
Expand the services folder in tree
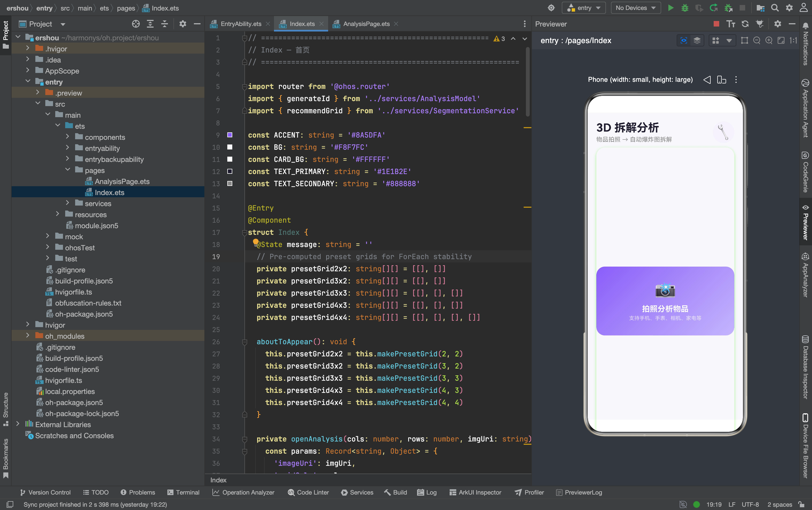tap(67, 203)
